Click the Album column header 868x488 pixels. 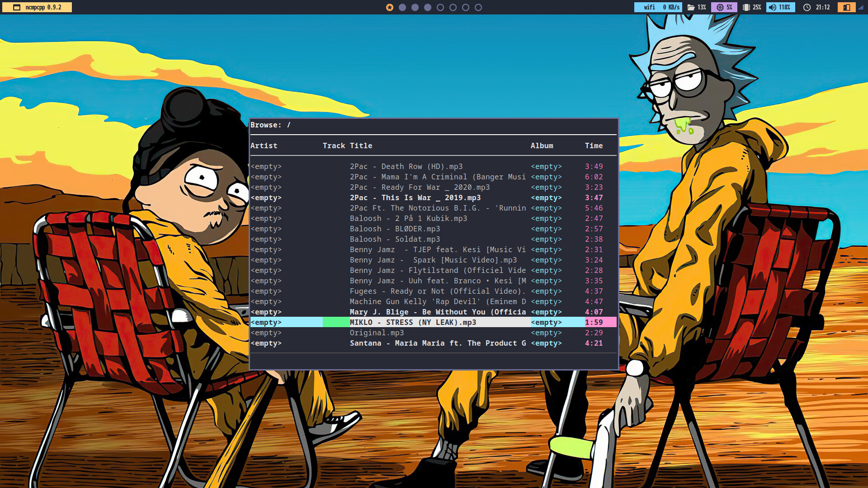542,145
